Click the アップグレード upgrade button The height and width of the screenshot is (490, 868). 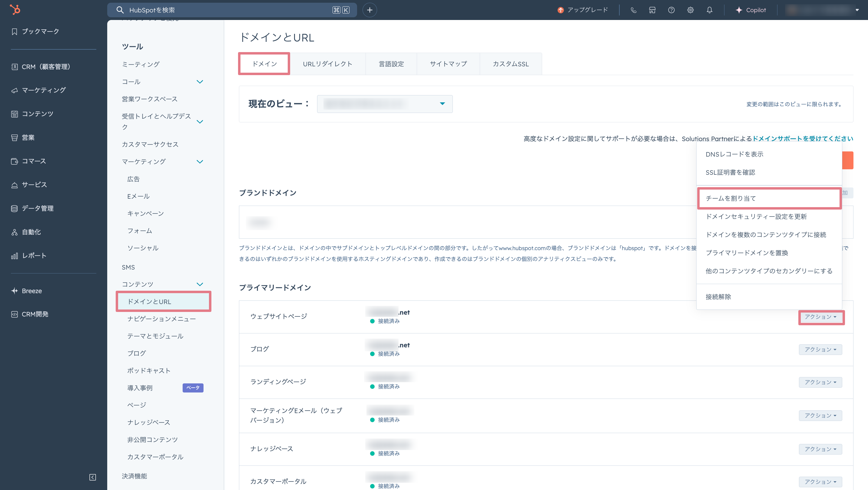(583, 10)
